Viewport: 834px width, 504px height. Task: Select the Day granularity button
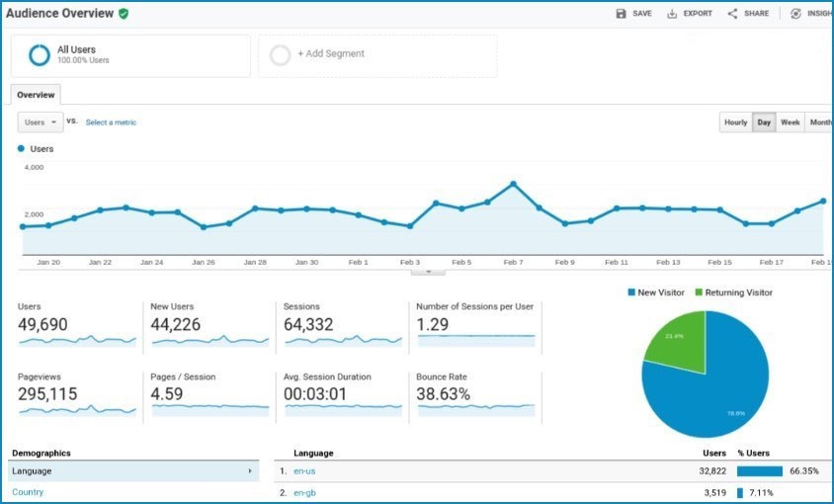[x=764, y=123]
